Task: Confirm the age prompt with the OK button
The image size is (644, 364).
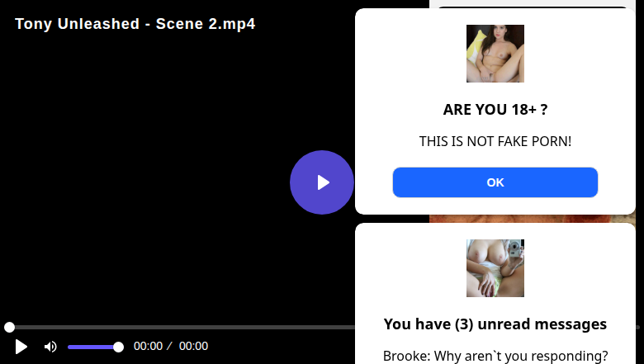Action: (x=495, y=182)
